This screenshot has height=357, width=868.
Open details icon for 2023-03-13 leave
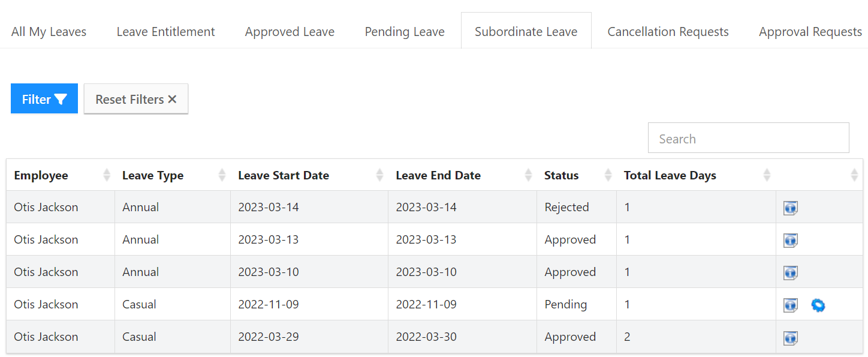(790, 241)
